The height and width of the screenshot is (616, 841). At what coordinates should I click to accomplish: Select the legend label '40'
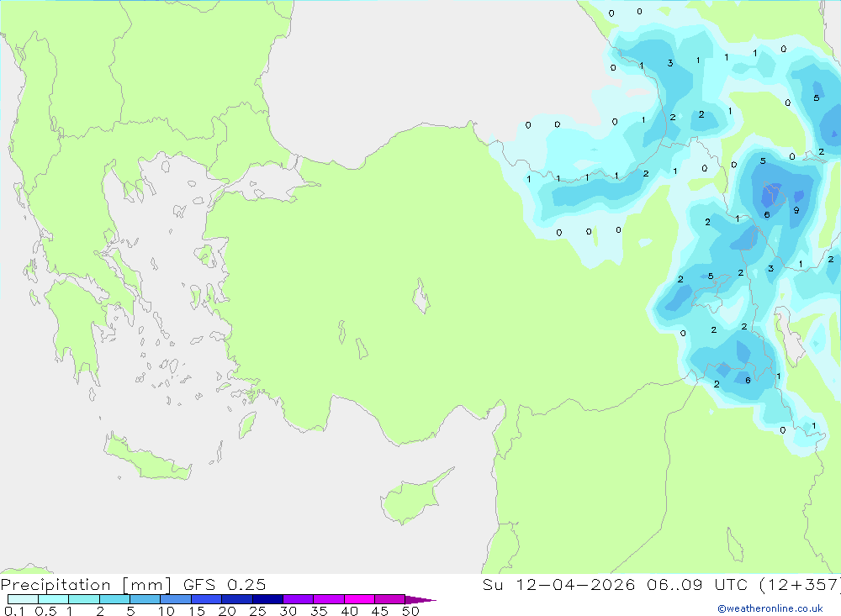coord(350,611)
